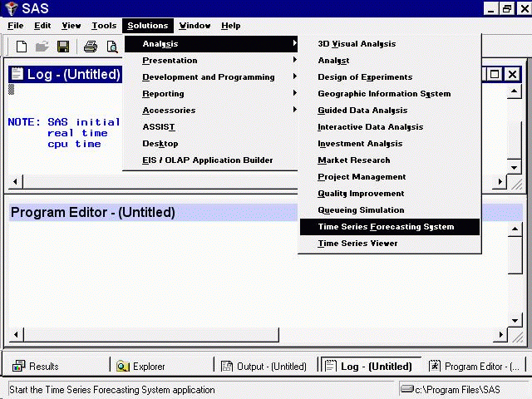
Task: Click the Print Preview toolbar icon
Action: 111,47
